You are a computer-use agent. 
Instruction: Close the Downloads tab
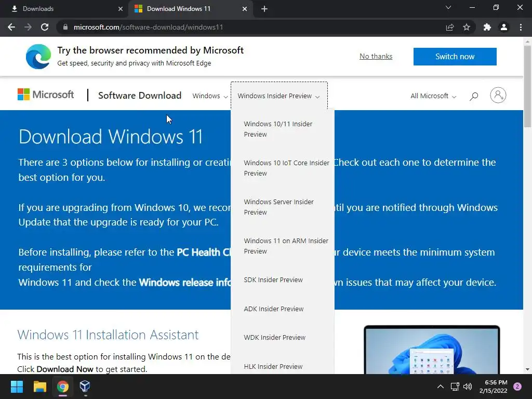pyautogui.click(x=121, y=9)
